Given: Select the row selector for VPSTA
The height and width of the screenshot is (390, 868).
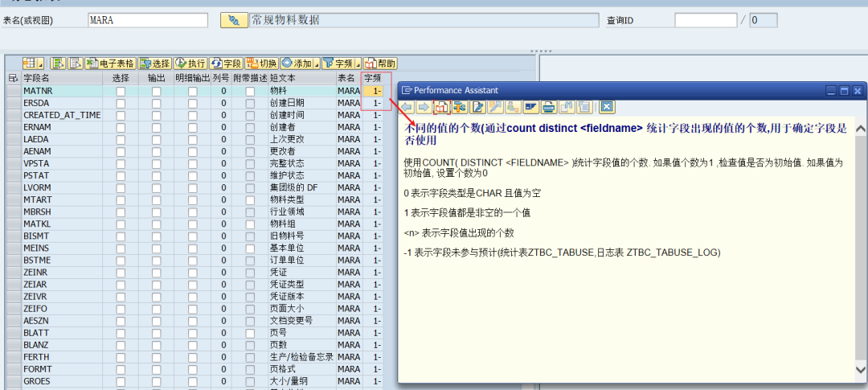Looking at the screenshot, I should [14, 163].
